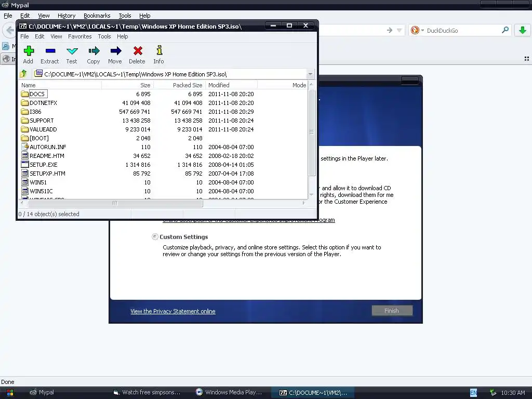This screenshot has width=532, height=399.
Task: Select the VALUEADD folder icon
Action: point(25,129)
